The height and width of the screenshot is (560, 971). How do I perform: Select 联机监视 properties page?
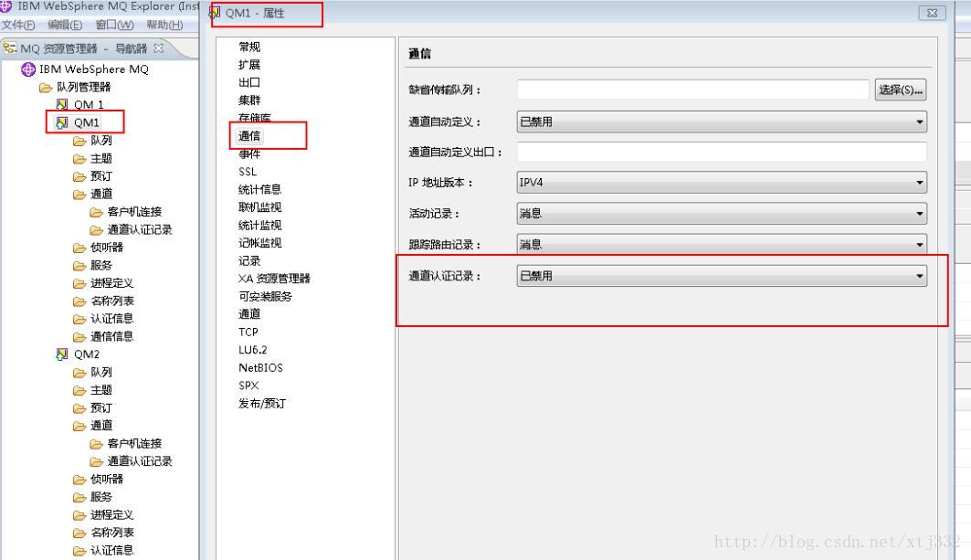click(260, 207)
